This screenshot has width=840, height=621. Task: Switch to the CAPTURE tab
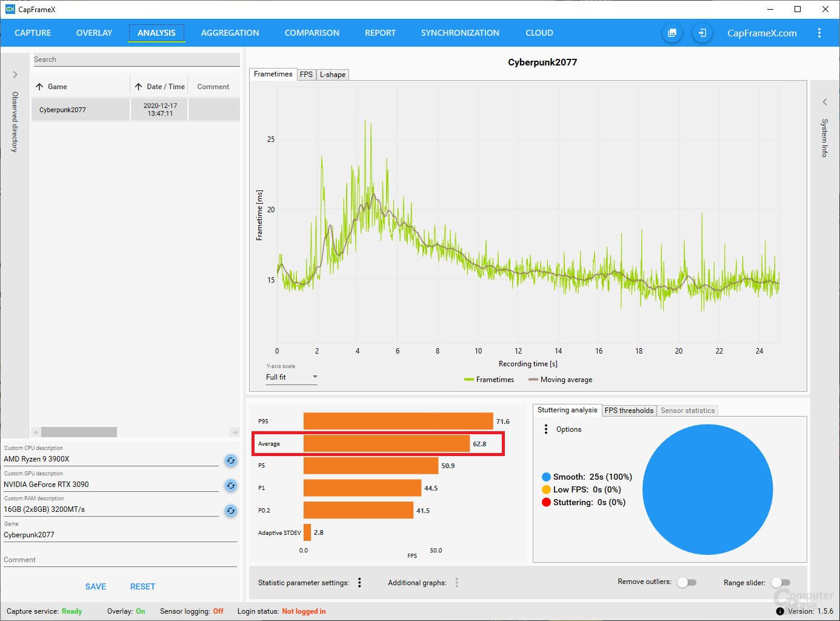[x=33, y=33]
